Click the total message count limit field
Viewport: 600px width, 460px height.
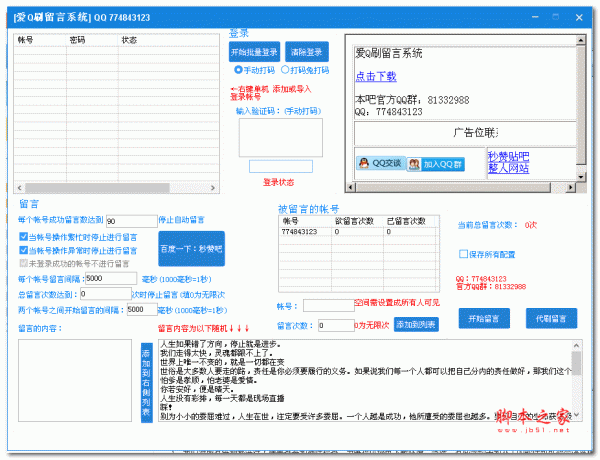[x=106, y=294]
